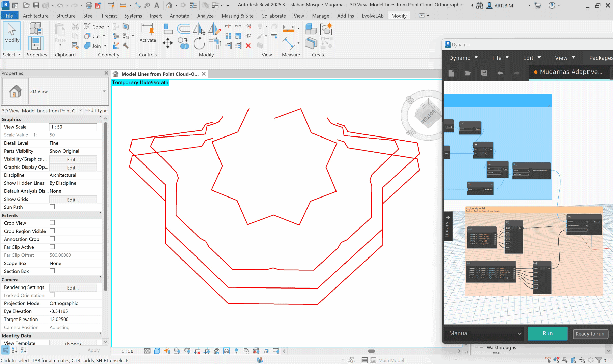This screenshot has height=364, width=613.
Task: Click the red Delete icon
Action: click(248, 45)
